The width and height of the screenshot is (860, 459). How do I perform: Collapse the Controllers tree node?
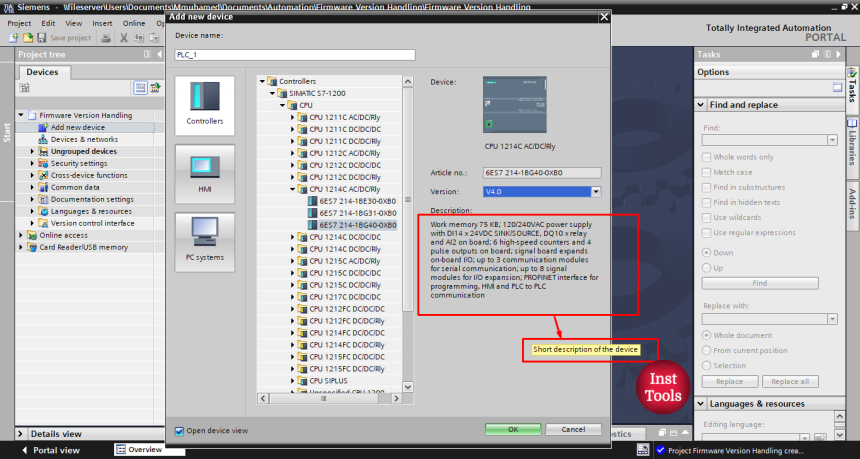pos(262,81)
